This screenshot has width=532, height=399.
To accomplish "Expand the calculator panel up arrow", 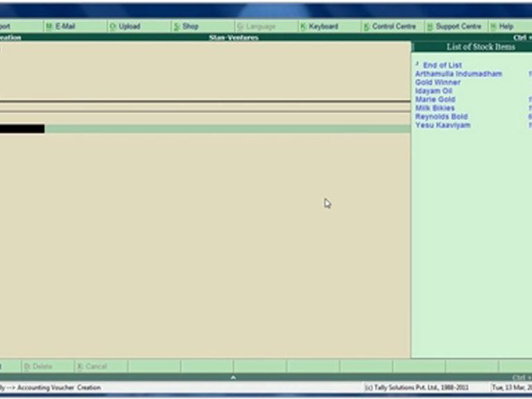I will pyautogui.click(x=233, y=377).
